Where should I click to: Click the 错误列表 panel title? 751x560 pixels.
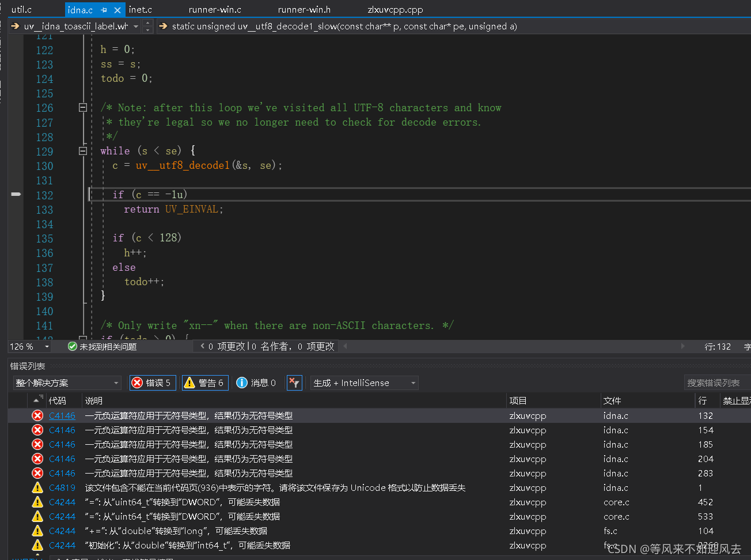tap(27, 366)
